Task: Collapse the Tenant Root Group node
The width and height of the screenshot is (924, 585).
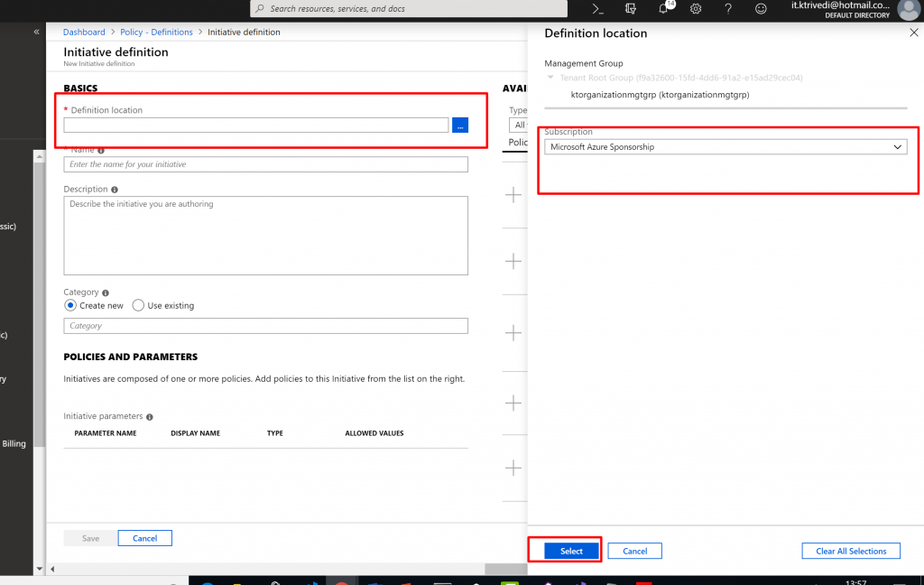Action: pyautogui.click(x=551, y=78)
